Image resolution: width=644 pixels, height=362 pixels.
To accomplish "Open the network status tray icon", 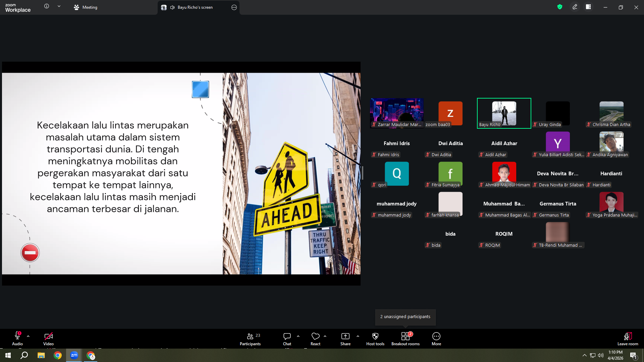I will coord(593,355).
